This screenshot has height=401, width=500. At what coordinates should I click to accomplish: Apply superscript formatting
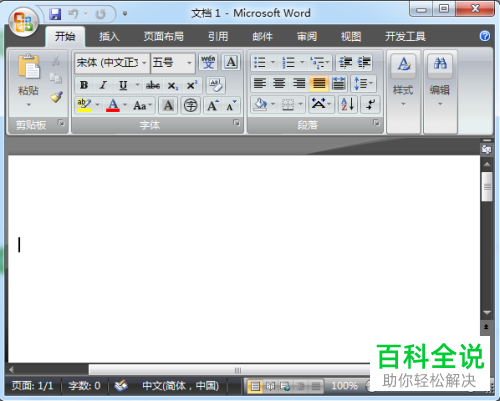[x=192, y=85]
